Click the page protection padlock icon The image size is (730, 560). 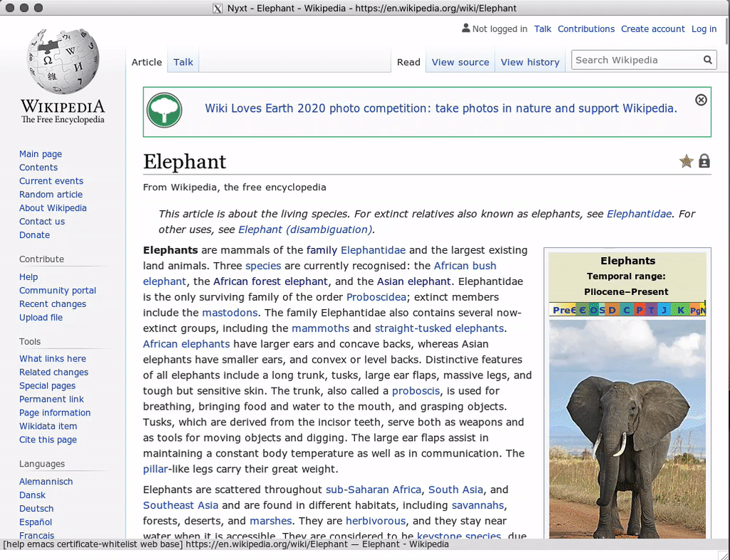(x=704, y=161)
